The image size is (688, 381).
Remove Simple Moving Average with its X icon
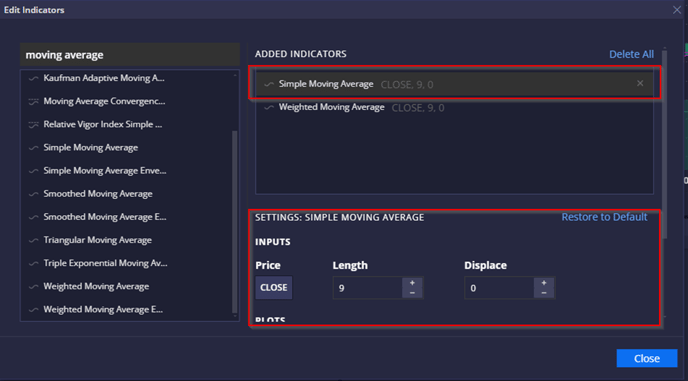click(640, 83)
